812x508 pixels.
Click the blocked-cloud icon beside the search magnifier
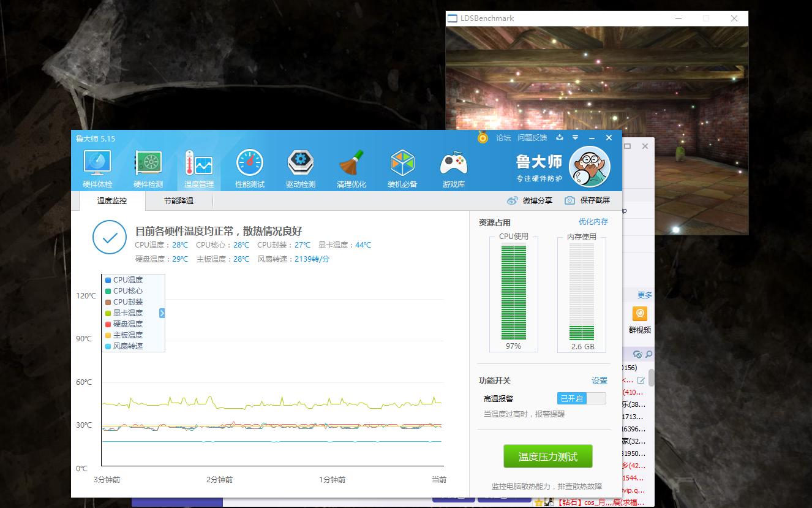(637, 354)
